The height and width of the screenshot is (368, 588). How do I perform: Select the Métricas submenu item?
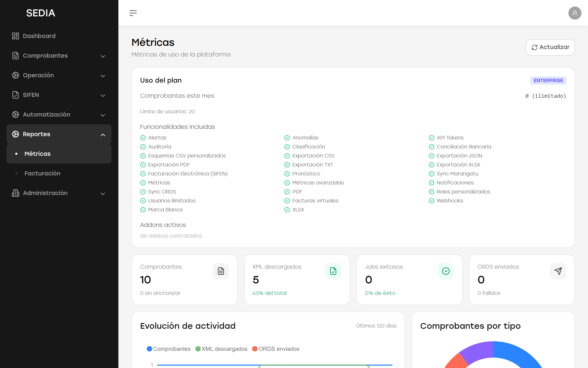point(59,154)
